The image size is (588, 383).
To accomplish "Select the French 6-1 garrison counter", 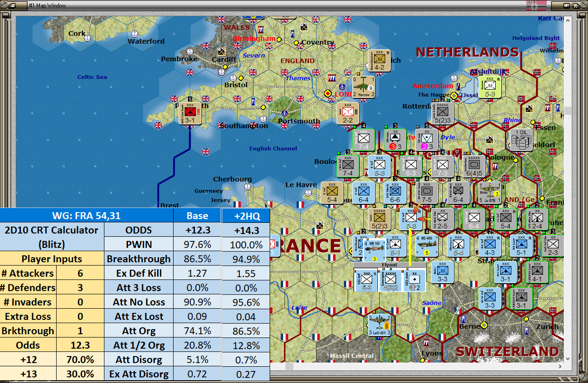I will pyautogui.click(x=395, y=246).
